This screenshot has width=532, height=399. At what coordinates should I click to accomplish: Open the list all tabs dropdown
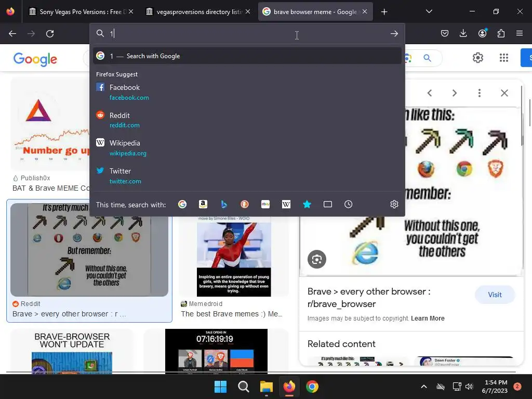(x=429, y=11)
